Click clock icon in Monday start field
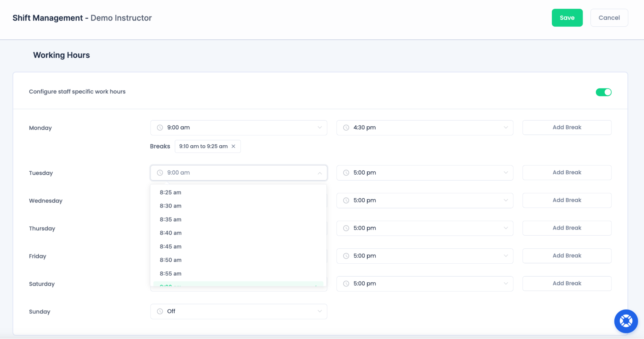 pyautogui.click(x=160, y=128)
